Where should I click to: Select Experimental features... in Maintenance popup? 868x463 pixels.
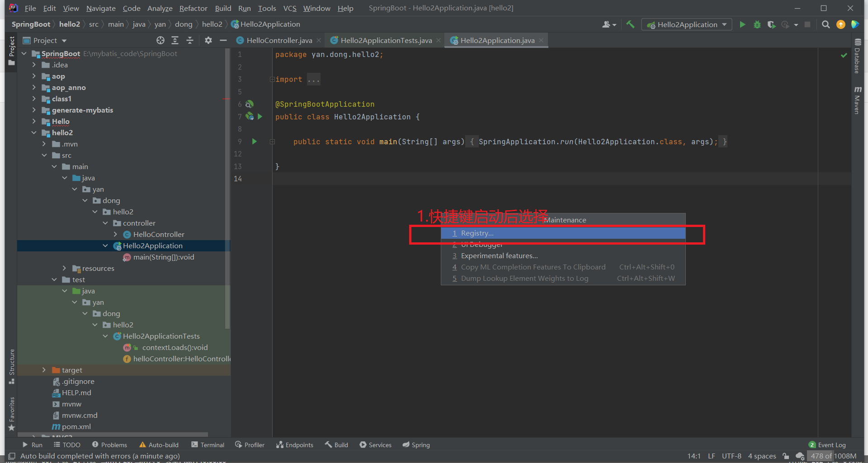[563, 256]
